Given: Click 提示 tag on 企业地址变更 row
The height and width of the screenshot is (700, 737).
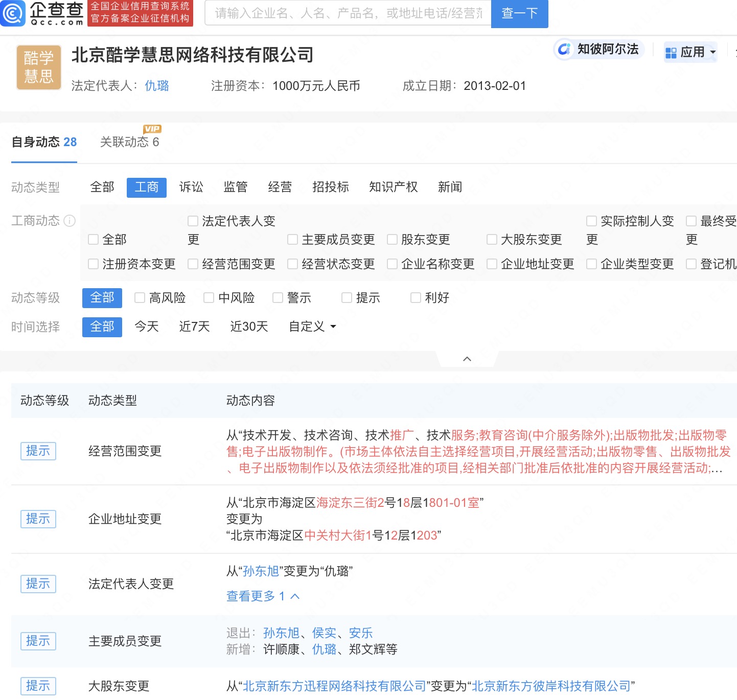Looking at the screenshot, I should [38, 519].
